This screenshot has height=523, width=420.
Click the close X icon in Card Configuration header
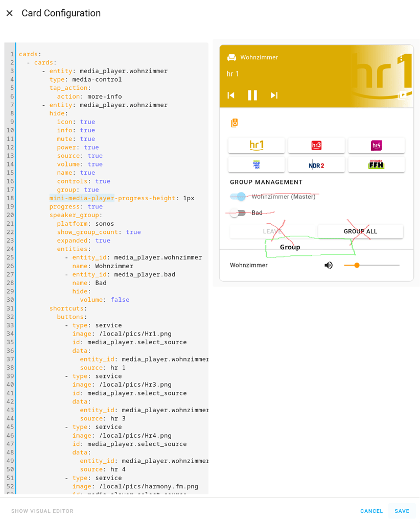tap(9, 13)
